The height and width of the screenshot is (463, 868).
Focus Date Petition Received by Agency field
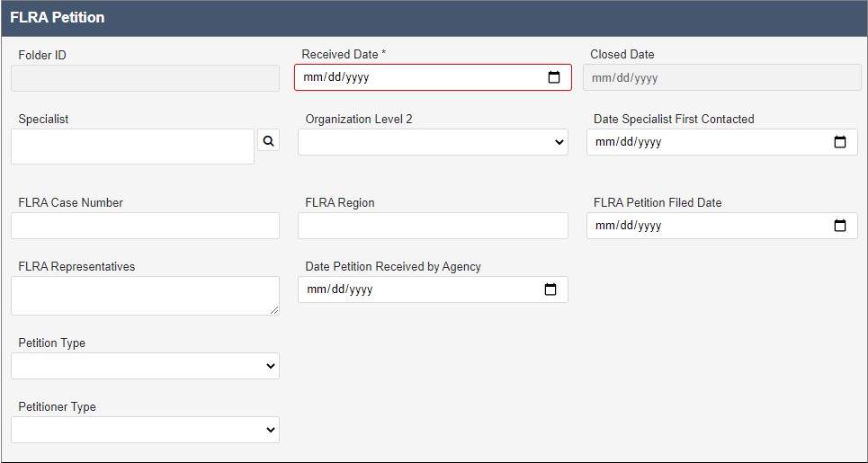(433, 289)
